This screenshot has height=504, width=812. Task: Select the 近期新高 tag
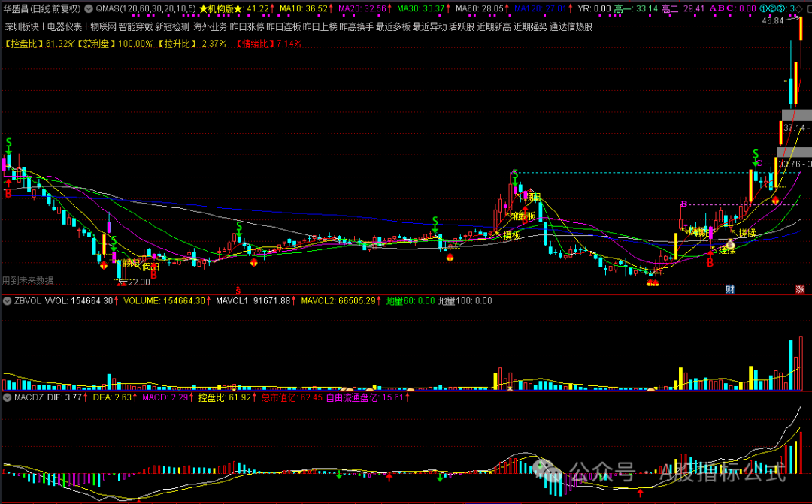click(x=494, y=26)
